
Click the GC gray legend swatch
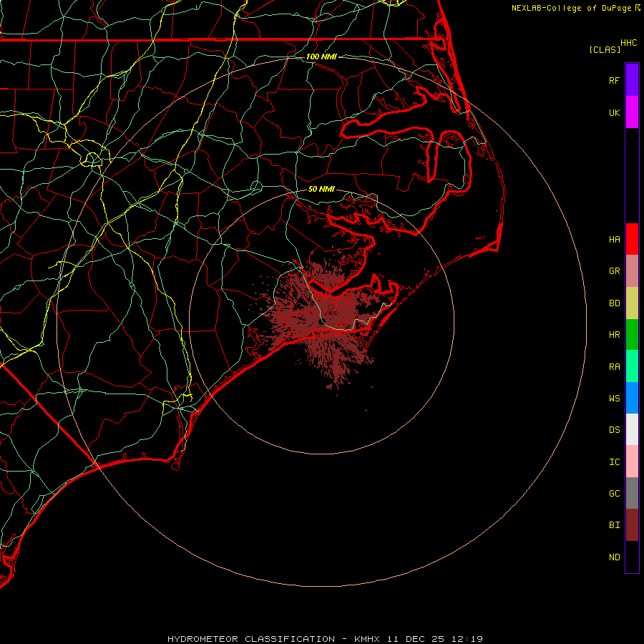coord(632,493)
